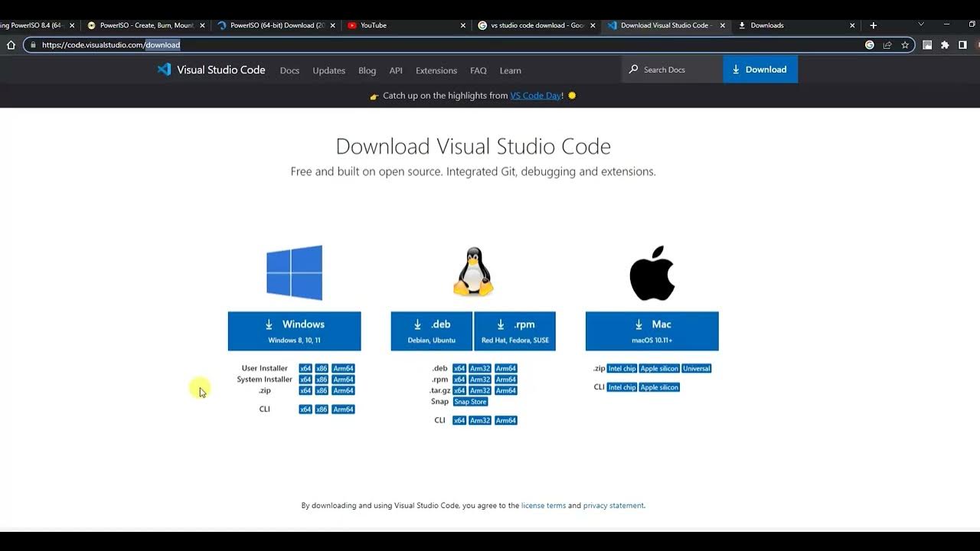
Task: Select Windows System Installer x86
Action: (x=322, y=380)
